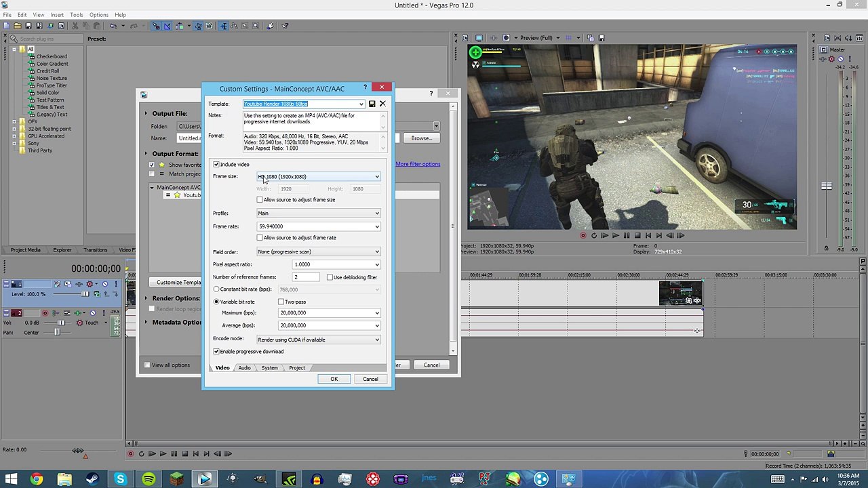Click the New project icon in main toolbar
This screenshot has height=488, width=868.
pos(6,26)
